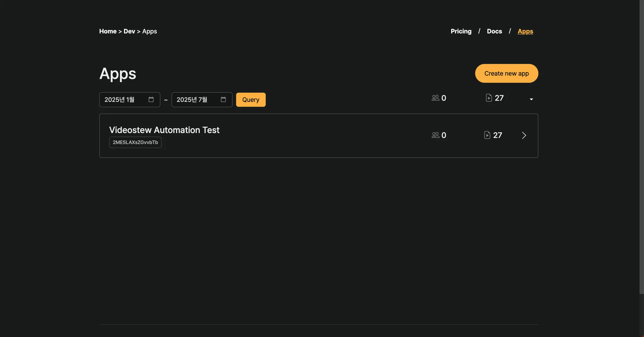This screenshot has height=337, width=644.
Task: Click the video file icon in summary row
Action: pyautogui.click(x=489, y=98)
